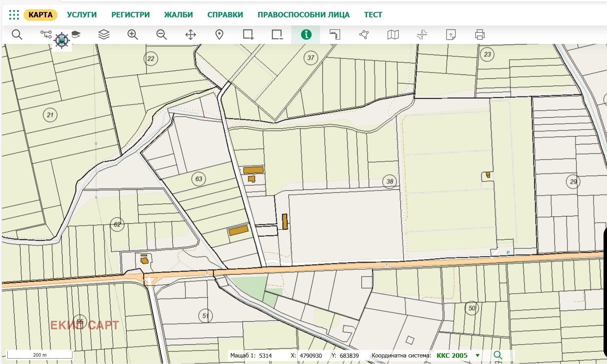Click the coordinate search button
The width and height of the screenshot is (607, 364).
pos(498,356)
